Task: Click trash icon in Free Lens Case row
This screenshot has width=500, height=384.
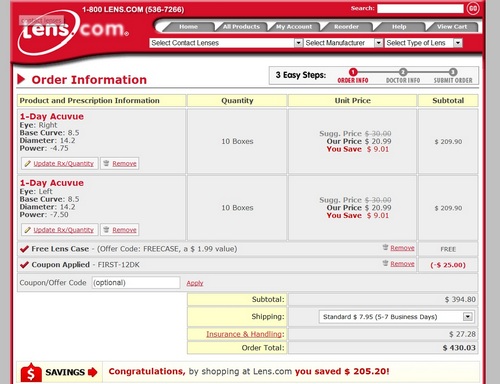Action: pos(385,247)
